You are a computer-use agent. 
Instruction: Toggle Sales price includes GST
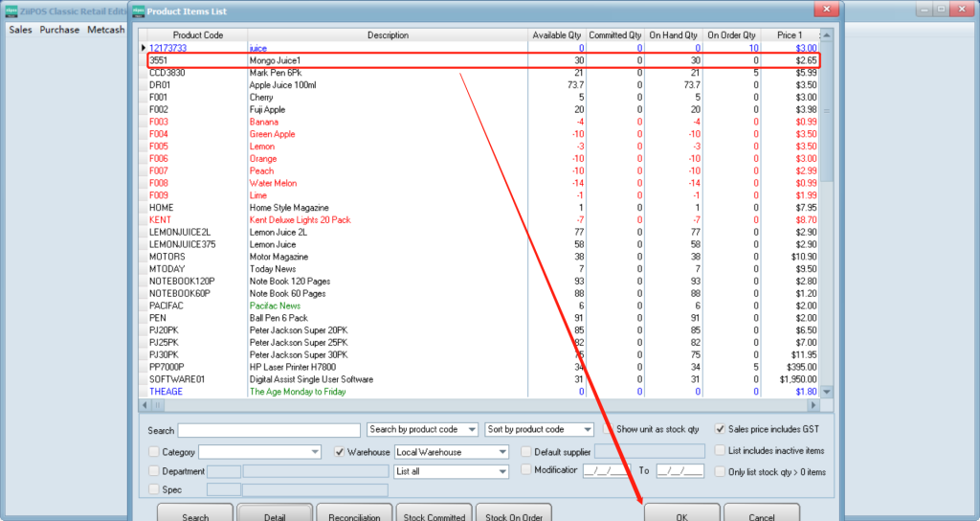721,430
